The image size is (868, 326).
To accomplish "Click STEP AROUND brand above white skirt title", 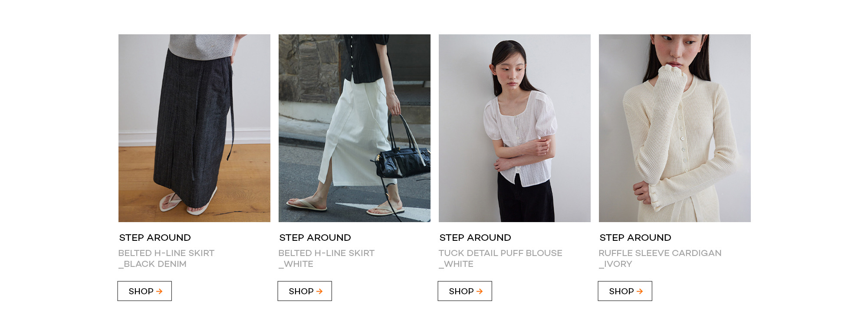I will [x=315, y=238].
